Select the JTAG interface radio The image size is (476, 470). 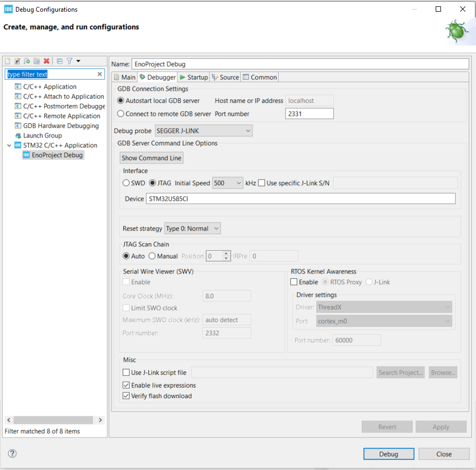(x=152, y=183)
